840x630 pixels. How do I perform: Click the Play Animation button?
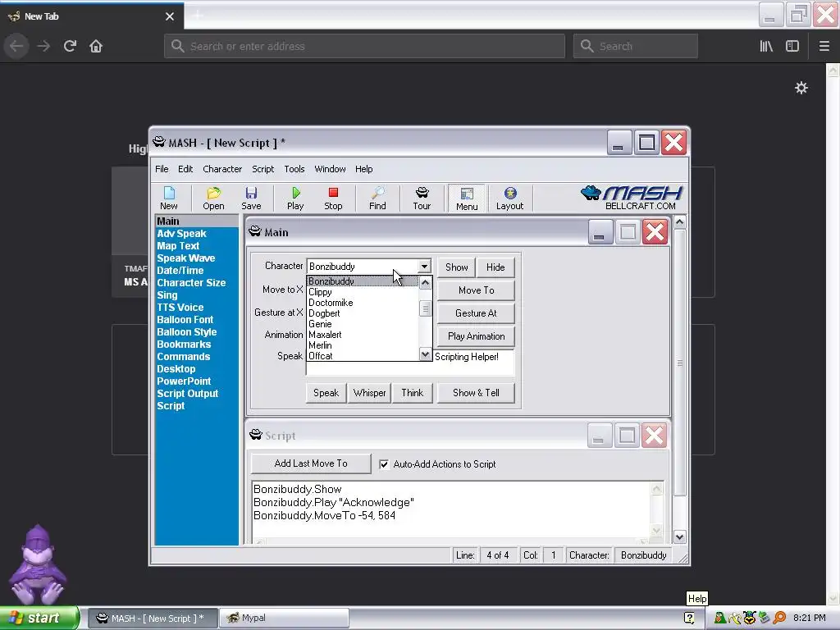(x=477, y=336)
